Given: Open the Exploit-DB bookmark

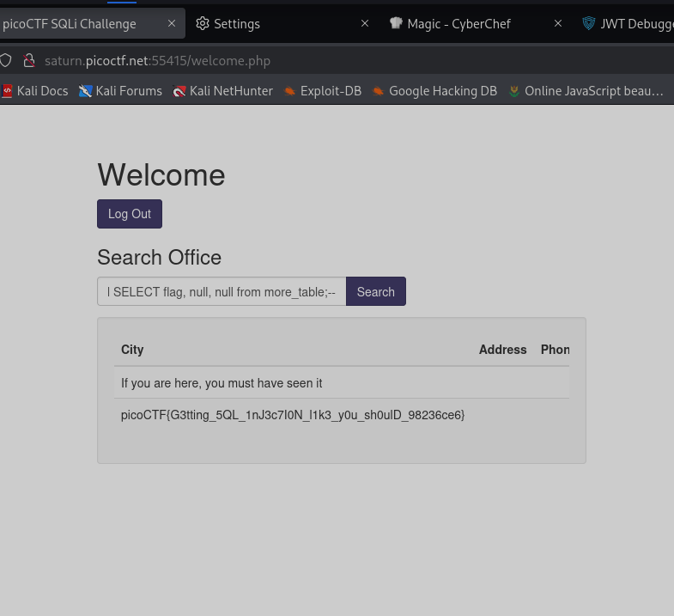Looking at the screenshot, I should point(323,90).
